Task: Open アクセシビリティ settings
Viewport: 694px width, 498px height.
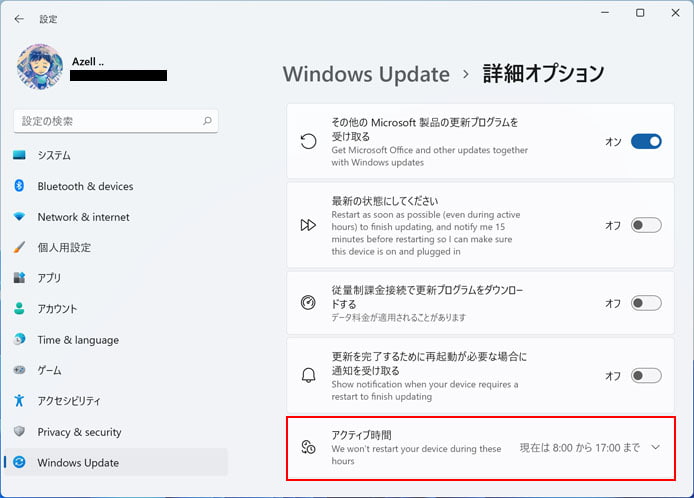Action: pyautogui.click(x=116, y=401)
